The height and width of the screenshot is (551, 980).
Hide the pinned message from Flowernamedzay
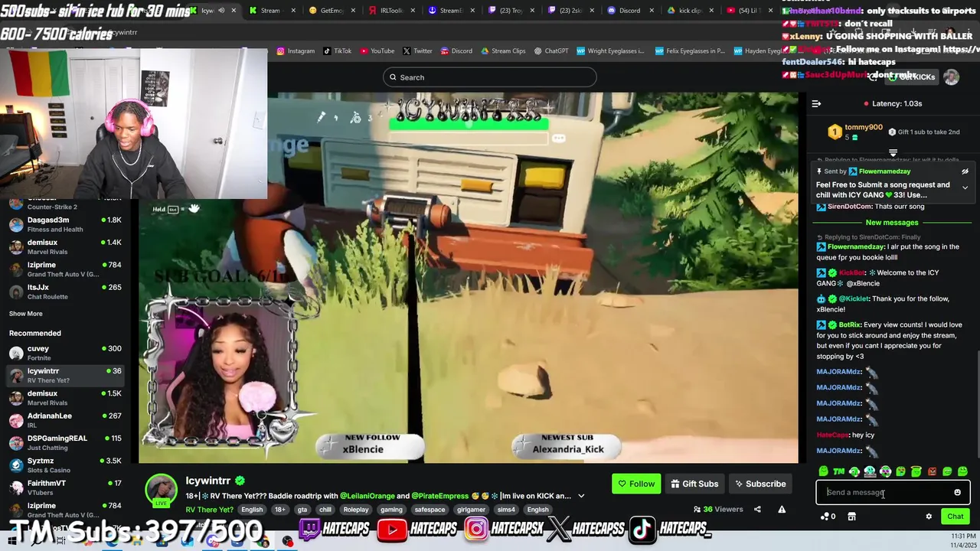[x=965, y=171]
